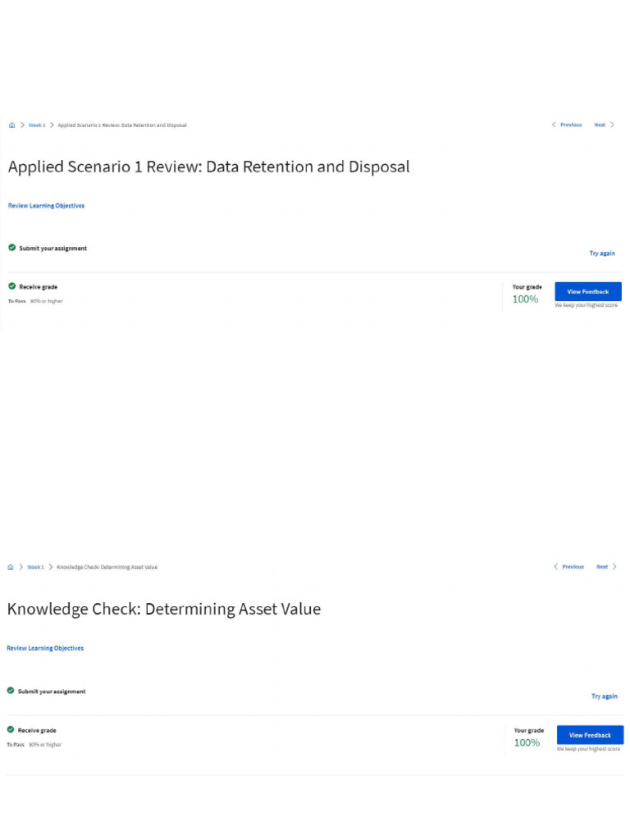View Feedback for Data Retention and Disposal
The height and width of the screenshot is (840, 630).
tap(588, 292)
